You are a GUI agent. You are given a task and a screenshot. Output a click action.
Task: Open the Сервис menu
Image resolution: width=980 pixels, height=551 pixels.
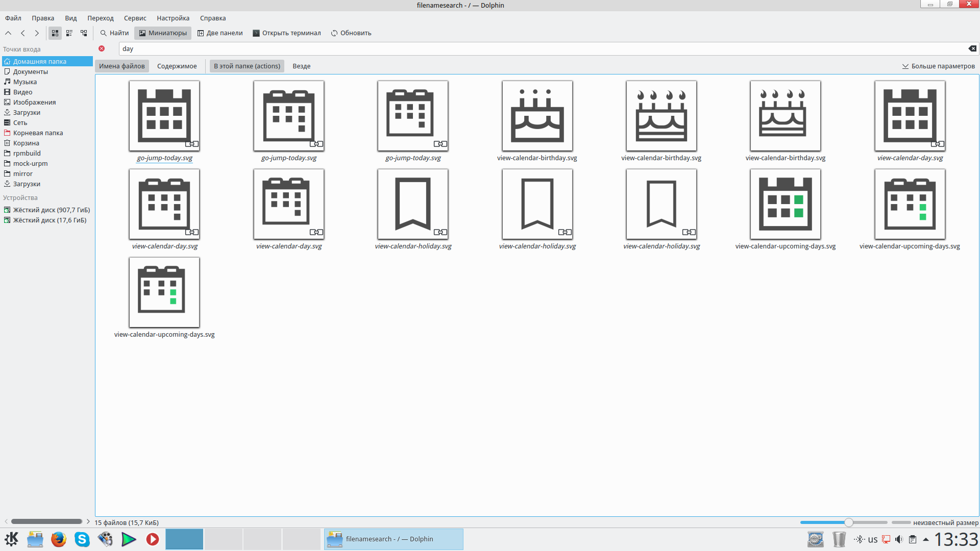(x=135, y=18)
